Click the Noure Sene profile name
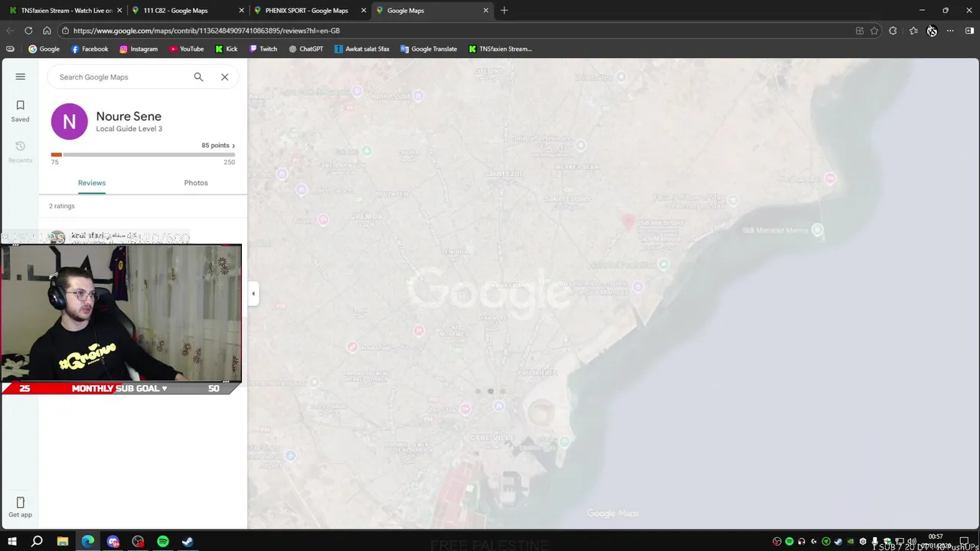The height and width of the screenshot is (551, 980). coord(129,116)
